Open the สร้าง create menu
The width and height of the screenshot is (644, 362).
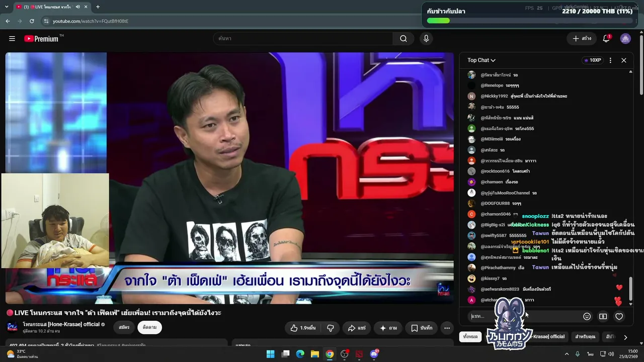point(582,39)
